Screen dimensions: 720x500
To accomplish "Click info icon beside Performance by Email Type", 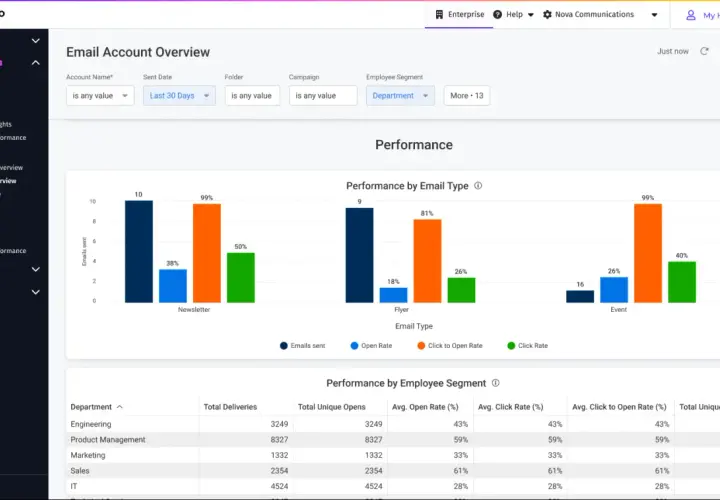I will point(478,185).
